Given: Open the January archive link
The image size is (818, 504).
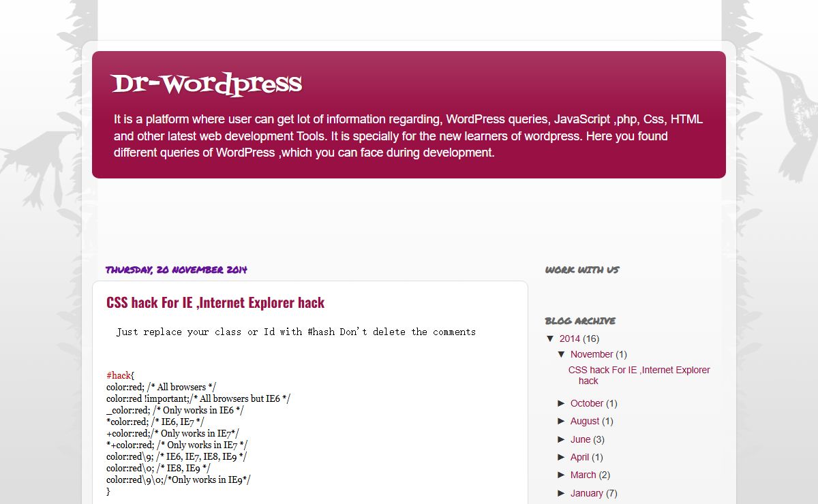Looking at the screenshot, I should point(587,493).
